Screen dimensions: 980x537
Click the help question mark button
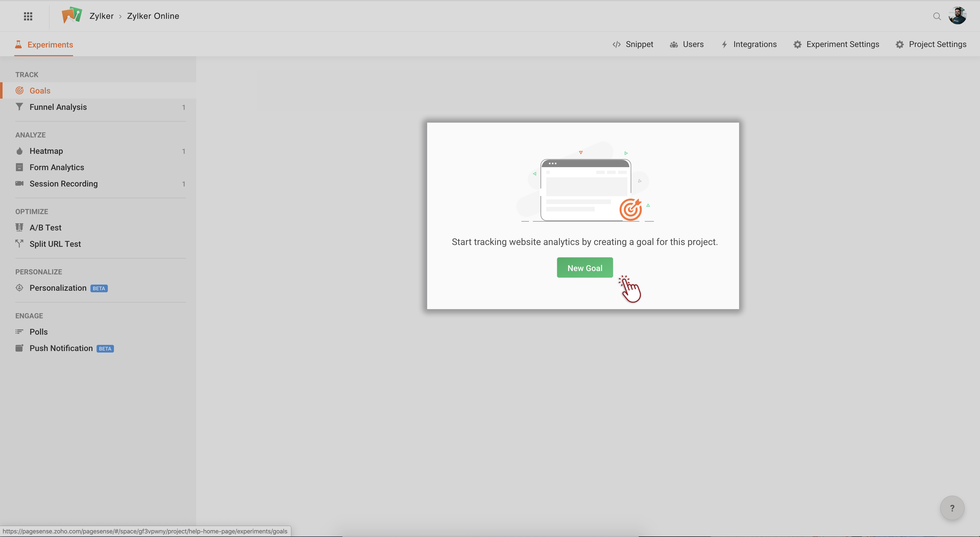coord(952,508)
